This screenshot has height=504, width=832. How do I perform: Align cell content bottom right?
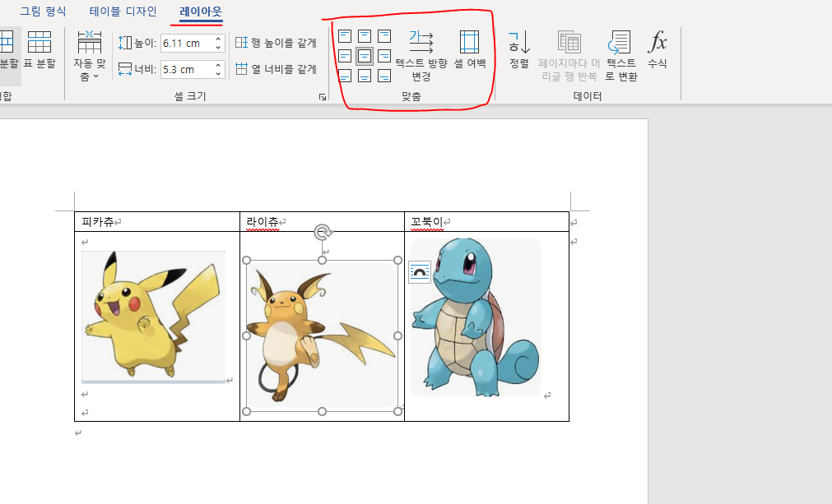[x=384, y=76]
